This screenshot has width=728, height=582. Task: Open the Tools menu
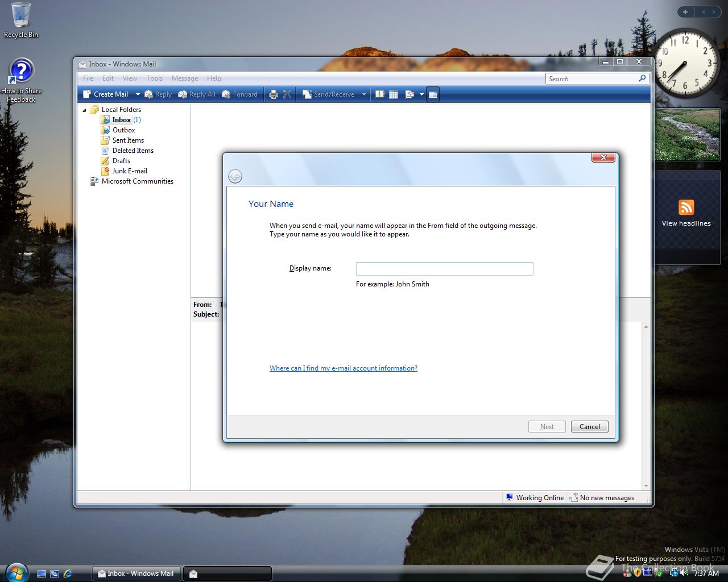point(154,78)
